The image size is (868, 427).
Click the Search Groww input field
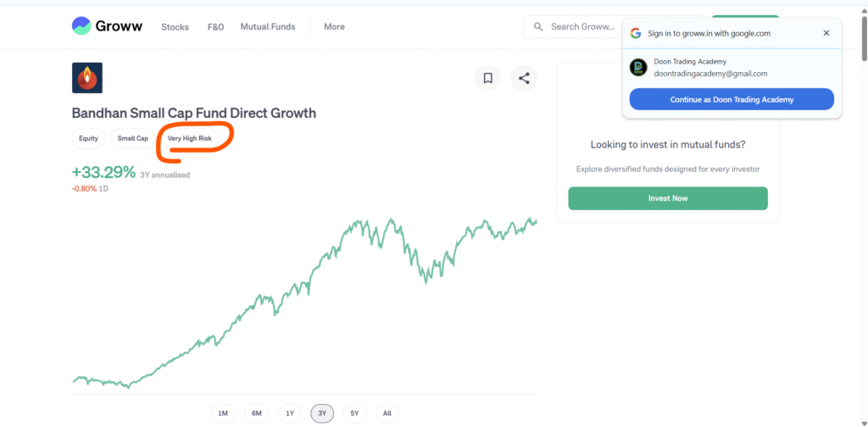click(x=581, y=26)
